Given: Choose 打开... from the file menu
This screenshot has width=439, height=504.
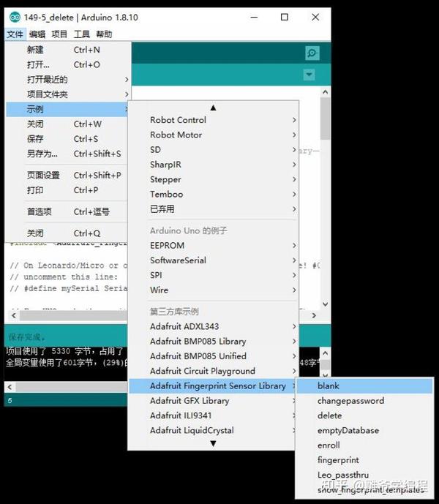Looking at the screenshot, I should click(68, 64).
